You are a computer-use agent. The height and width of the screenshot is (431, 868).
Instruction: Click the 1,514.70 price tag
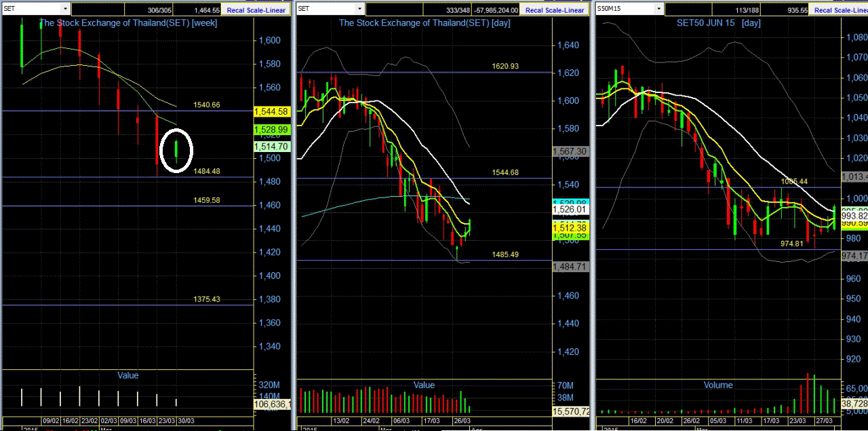271,146
